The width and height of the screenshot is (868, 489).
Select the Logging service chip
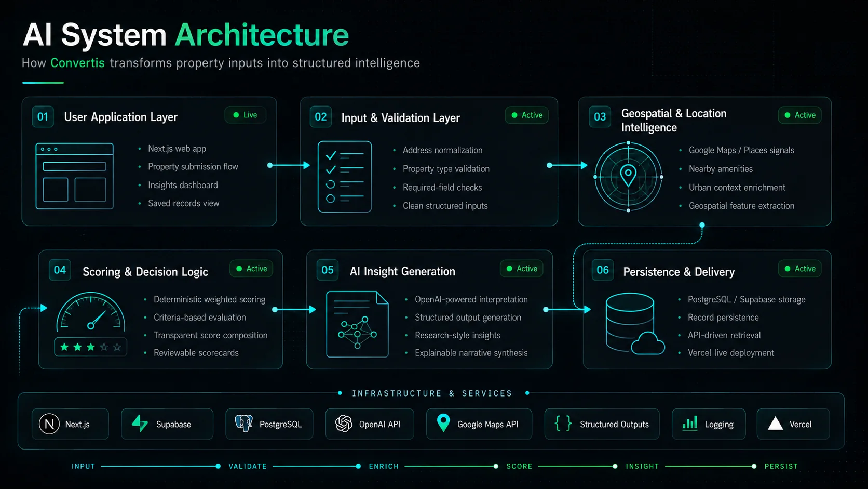709,424
